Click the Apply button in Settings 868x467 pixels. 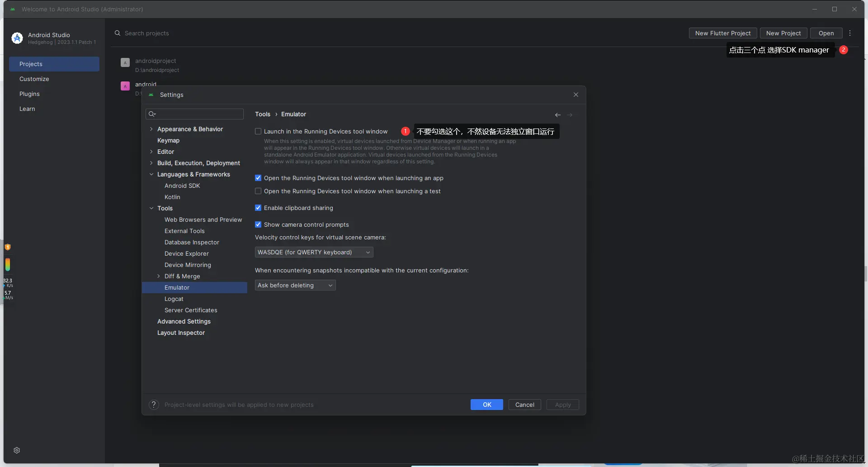(x=563, y=405)
